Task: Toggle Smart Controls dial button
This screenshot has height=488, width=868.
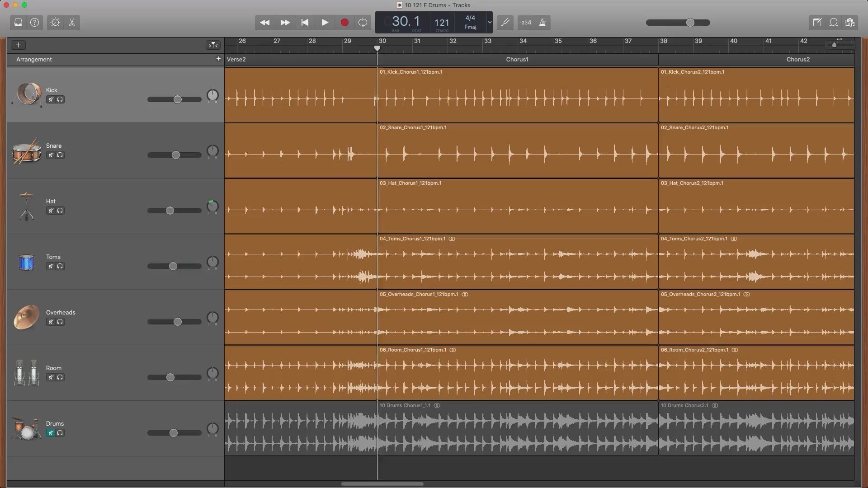Action: 55,23
